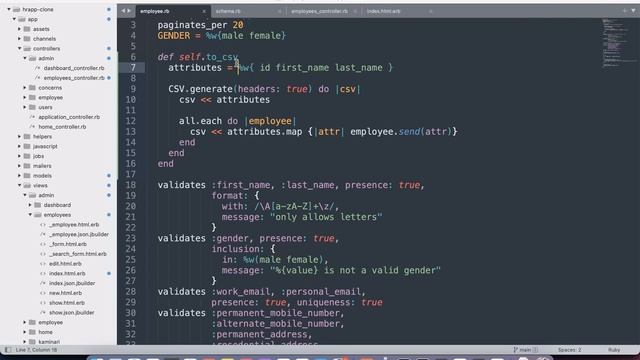Click Spaces: 2 indentation setting
The width and height of the screenshot is (640, 360).
point(569,350)
